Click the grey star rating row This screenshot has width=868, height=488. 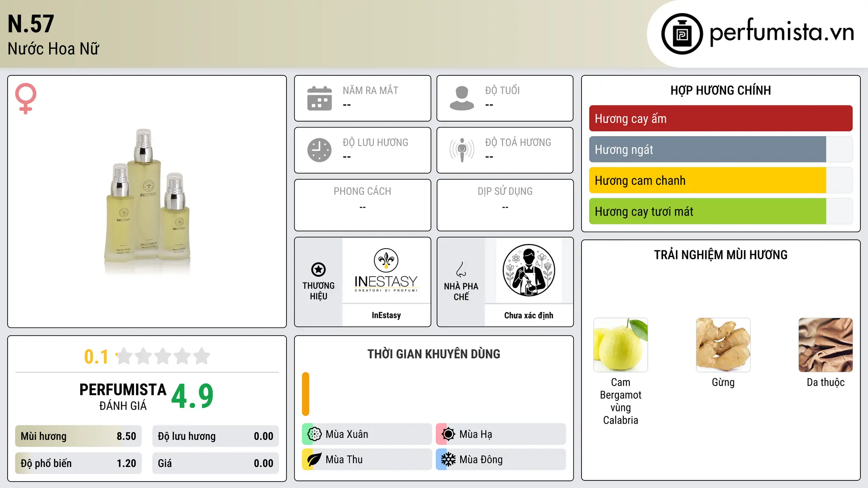[163, 356]
